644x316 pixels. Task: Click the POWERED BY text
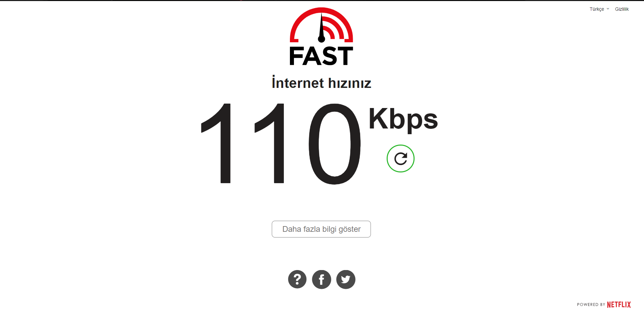[591, 305]
